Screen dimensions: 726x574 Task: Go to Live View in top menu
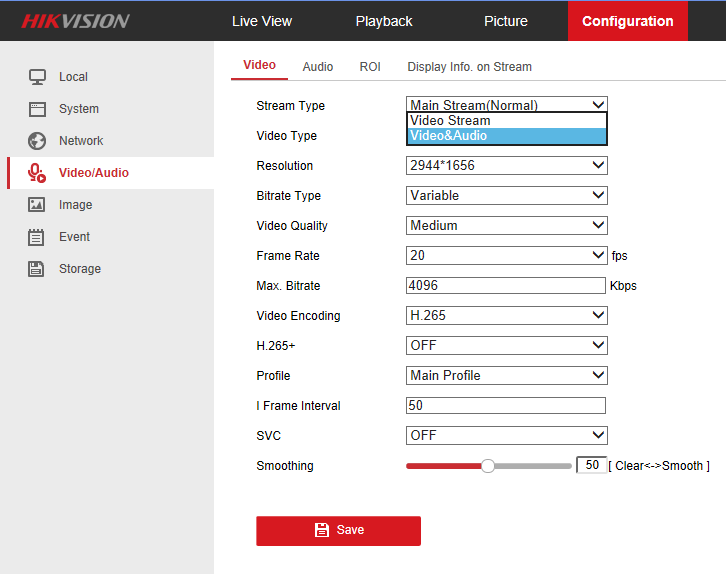pos(262,21)
